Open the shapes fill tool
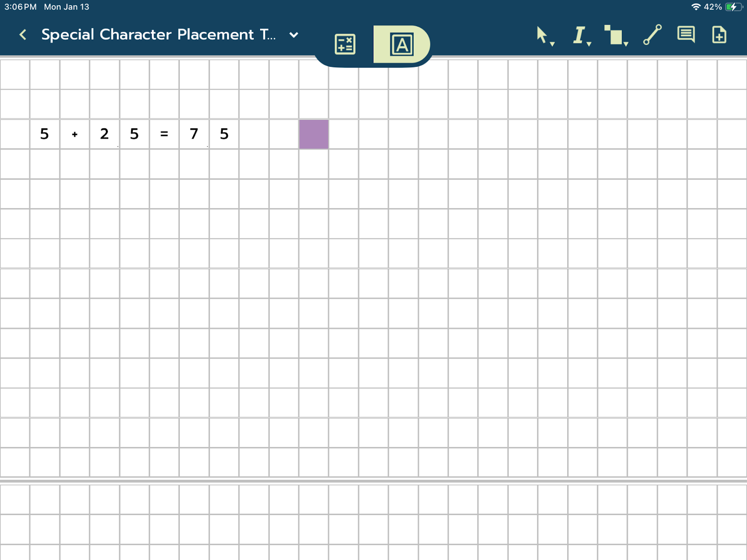 point(614,35)
